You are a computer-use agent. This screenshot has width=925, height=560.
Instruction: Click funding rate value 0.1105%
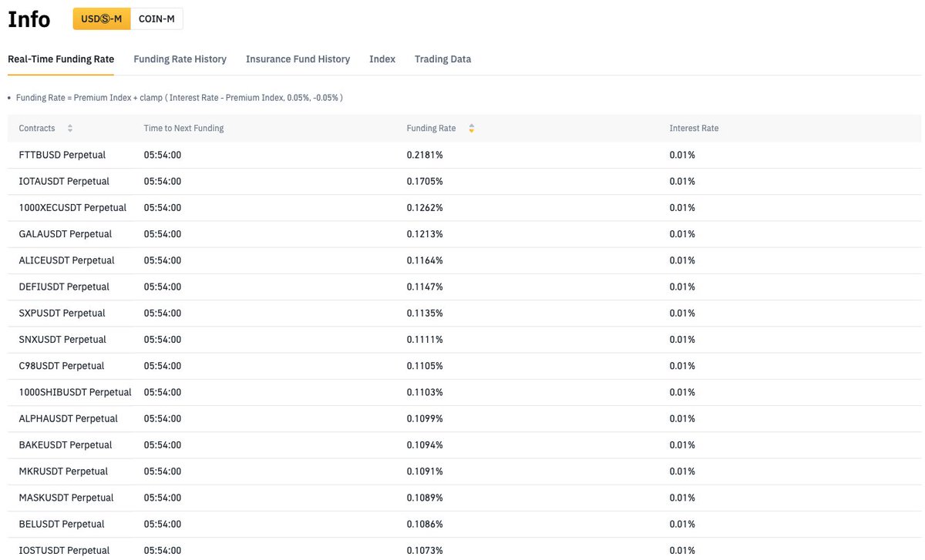(425, 366)
